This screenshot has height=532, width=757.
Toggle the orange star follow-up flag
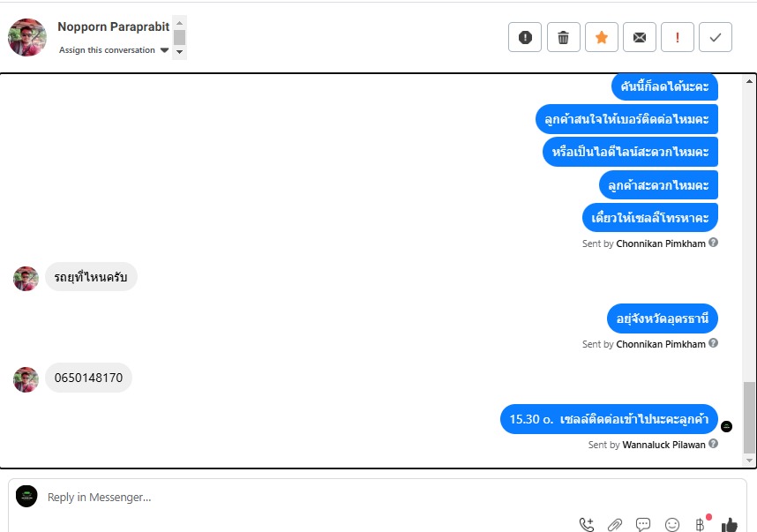pos(602,37)
